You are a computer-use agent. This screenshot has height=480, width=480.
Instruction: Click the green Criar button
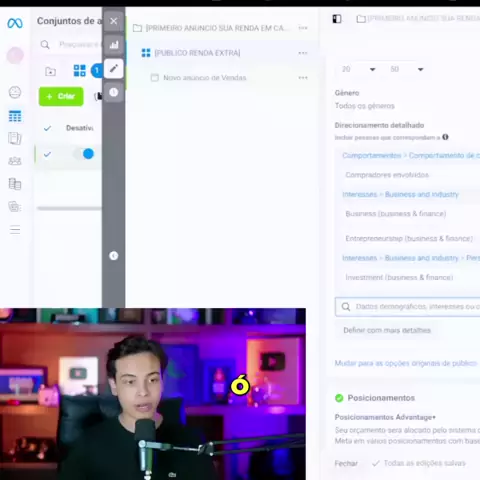point(61,96)
